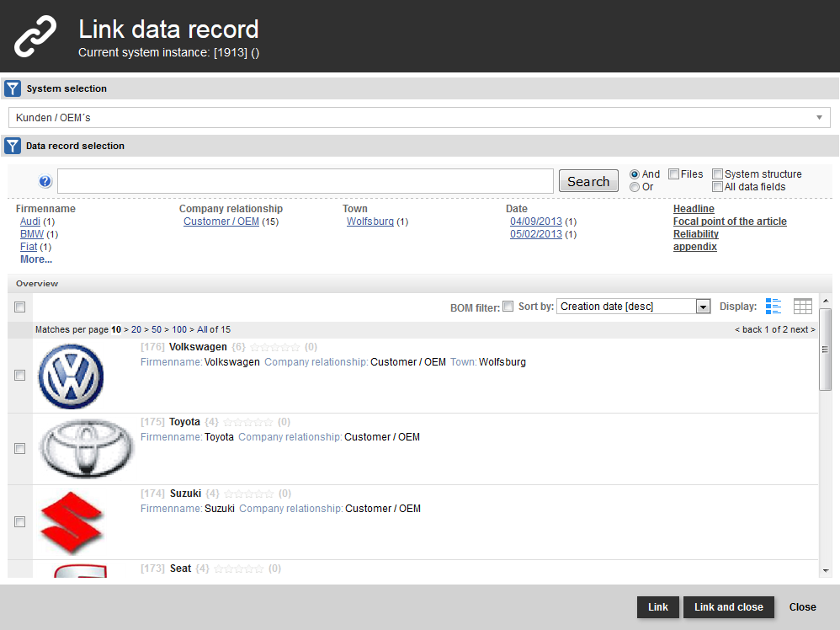This screenshot has width=840, height=630.
Task: Switch display to table grid view icon
Action: pyautogui.click(x=802, y=306)
